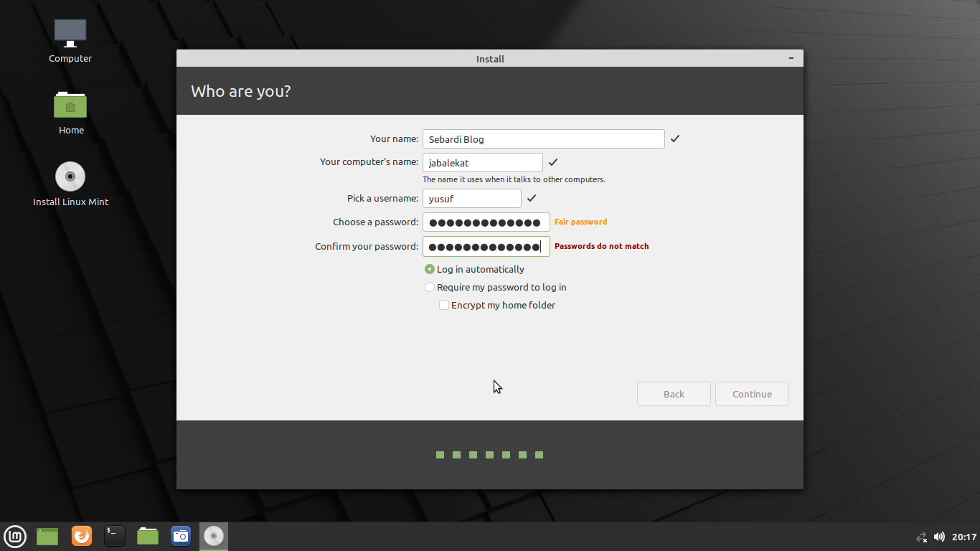The image size is (980, 551).
Task: Click the network status tray icon
Action: tap(921, 537)
